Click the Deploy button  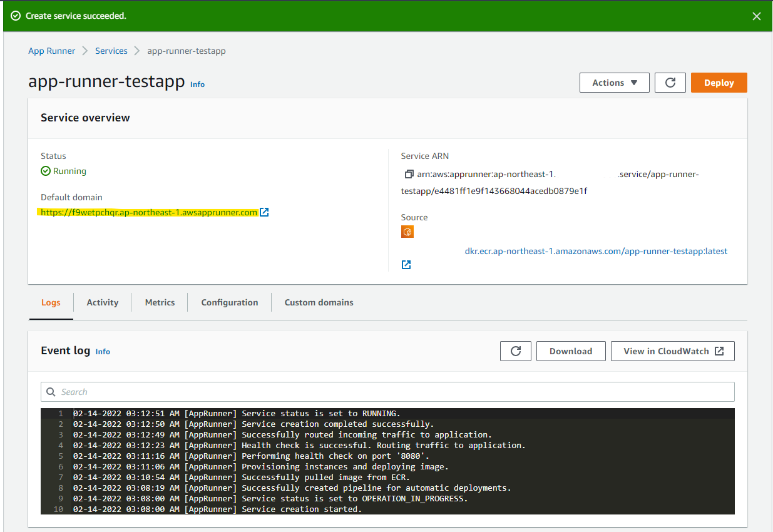pyautogui.click(x=719, y=82)
